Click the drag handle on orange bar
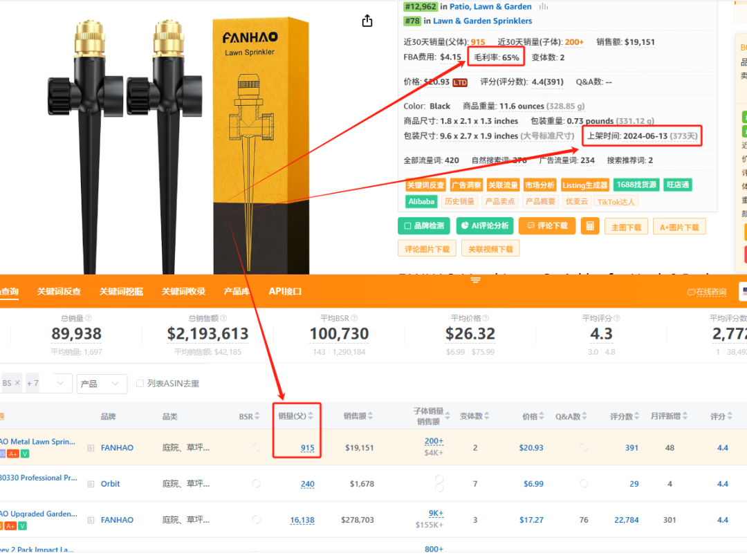Viewport: 747px width, 560px height. [x=475, y=280]
